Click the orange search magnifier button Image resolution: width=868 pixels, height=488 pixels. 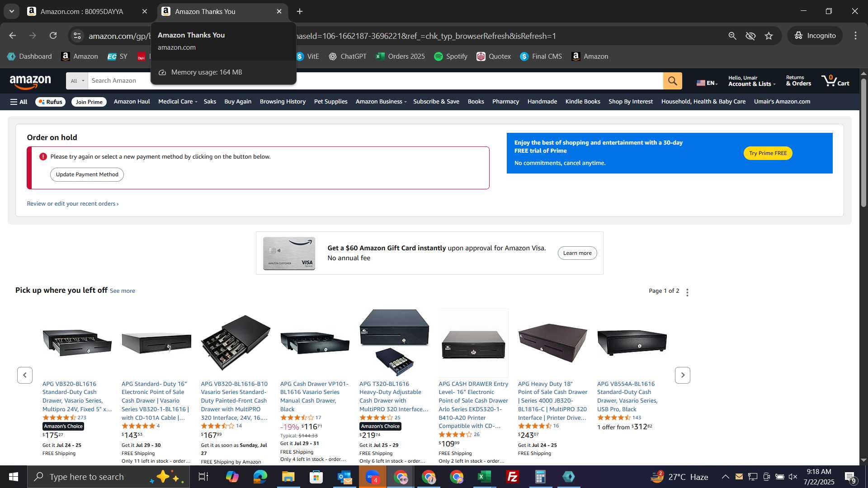click(672, 81)
